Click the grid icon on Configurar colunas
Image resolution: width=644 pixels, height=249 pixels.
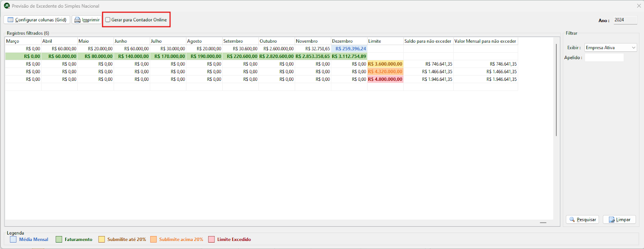point(10,20)
